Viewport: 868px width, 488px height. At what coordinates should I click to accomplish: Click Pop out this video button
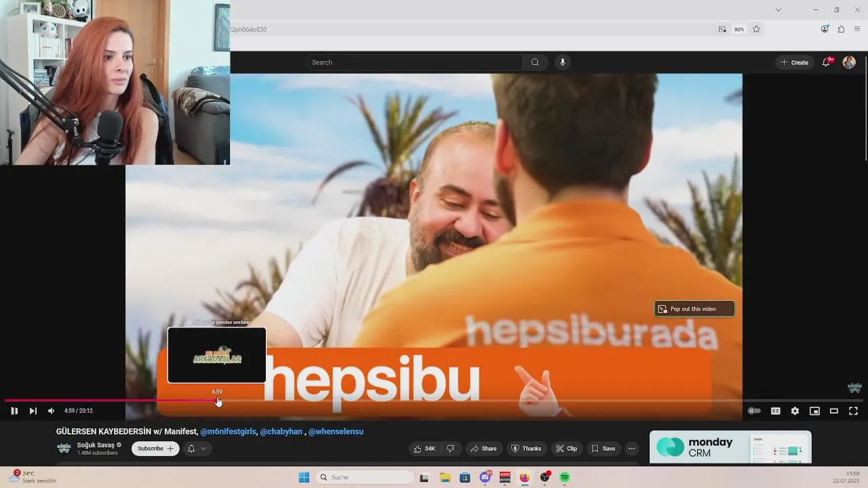pyautogui.click(x=694, y=309)
